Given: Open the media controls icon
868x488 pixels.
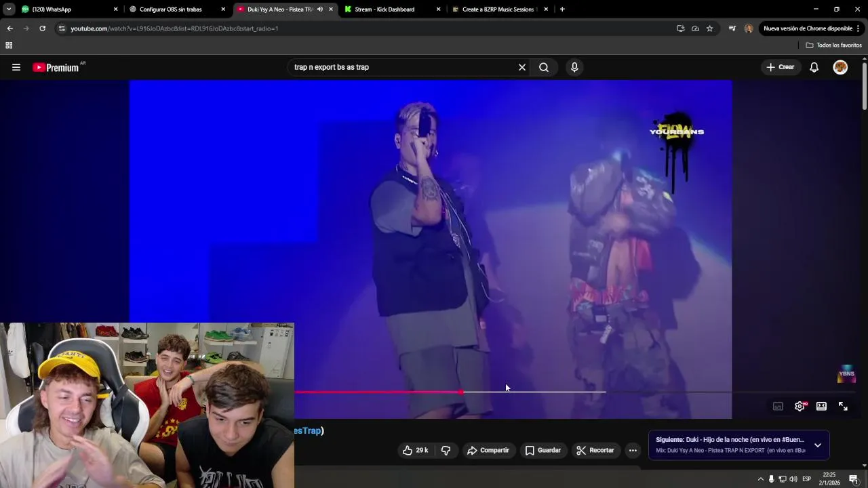Looking at the screenshot, I should 732,28.
